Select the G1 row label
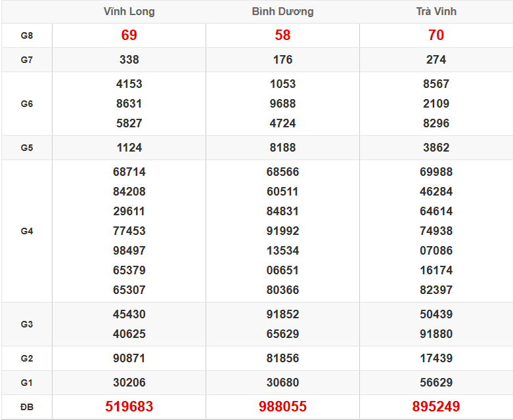This screenshot has width=513, height=420. pos(27,383)
